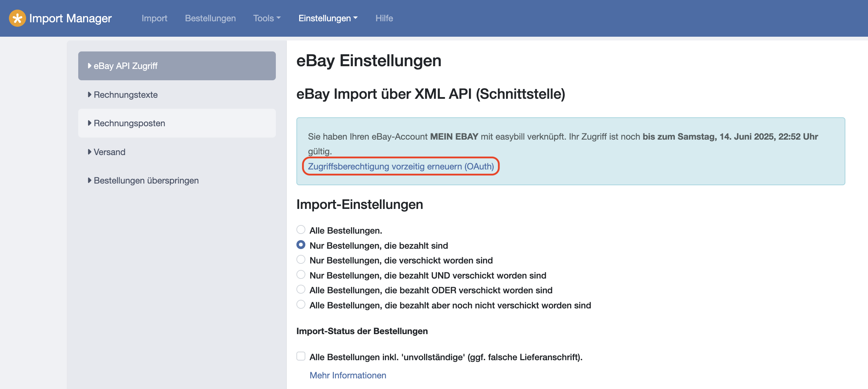The image size is (868, 389).
Task: Click the orange asterisk Import Manager logo
Action: 17,18
